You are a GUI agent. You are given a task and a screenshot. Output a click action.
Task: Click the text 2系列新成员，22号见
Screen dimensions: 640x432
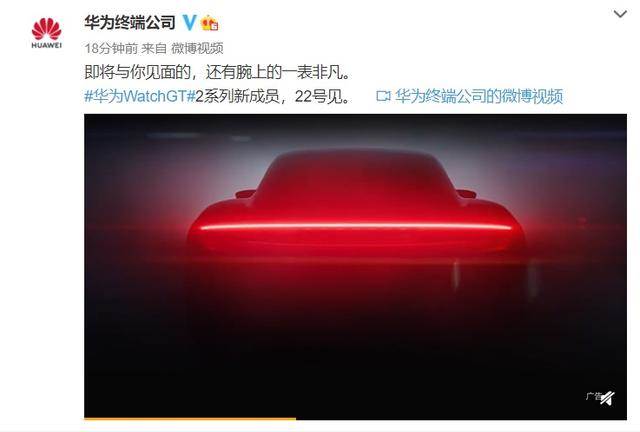pyautogui.click(x=272, y=96)
